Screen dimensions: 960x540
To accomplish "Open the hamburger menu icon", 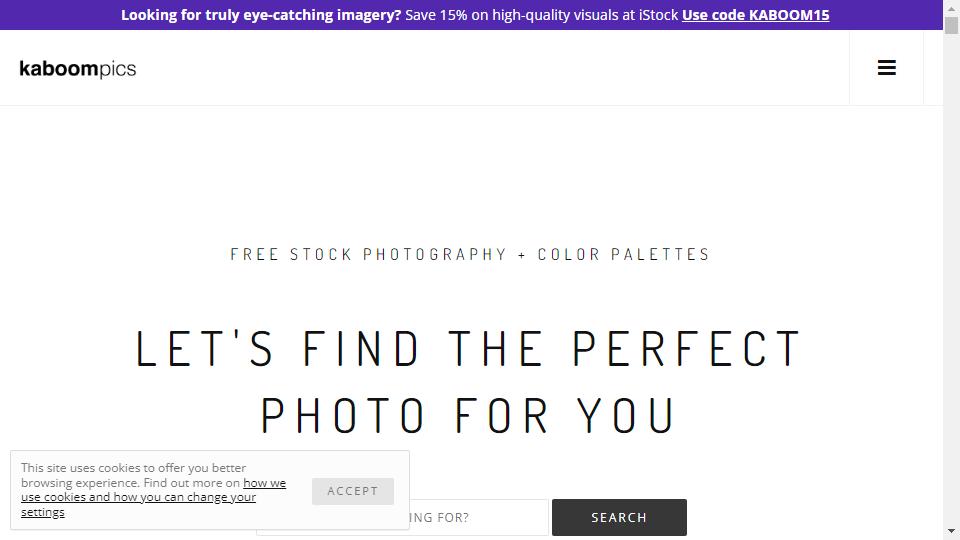I will coord(887,67).
